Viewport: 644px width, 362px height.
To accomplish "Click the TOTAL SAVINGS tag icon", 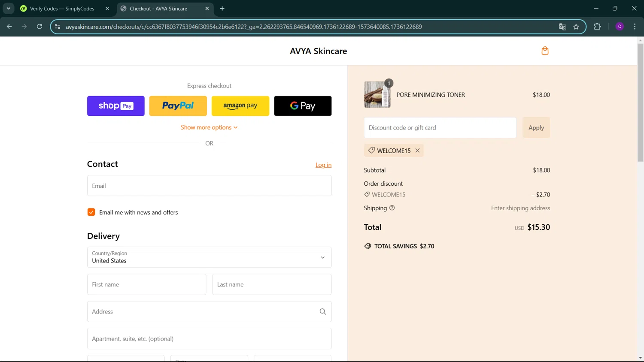I will point(368,246).
